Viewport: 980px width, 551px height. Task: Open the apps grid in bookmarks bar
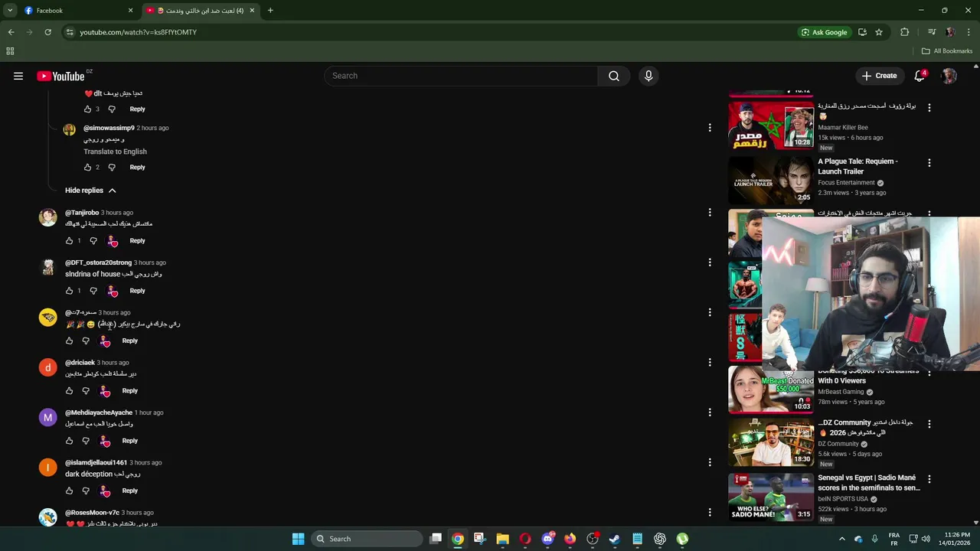[x=10, y=51]
